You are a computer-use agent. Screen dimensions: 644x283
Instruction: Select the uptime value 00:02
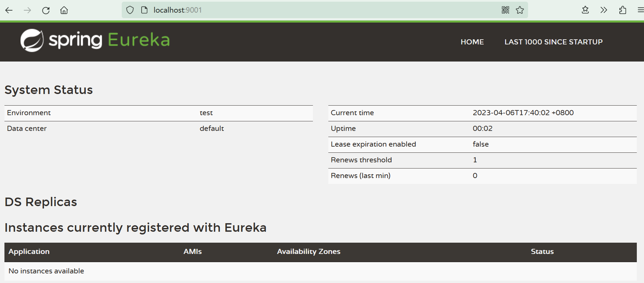point(483,129)
